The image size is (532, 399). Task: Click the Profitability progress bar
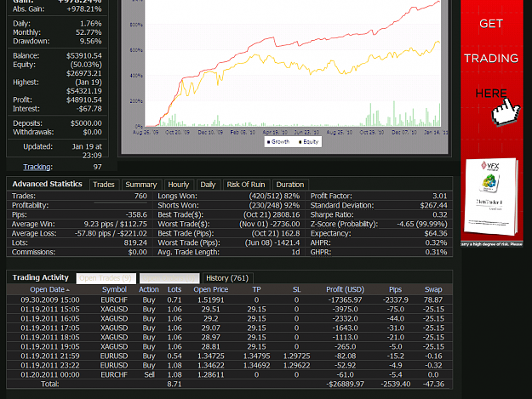[121, 203]
